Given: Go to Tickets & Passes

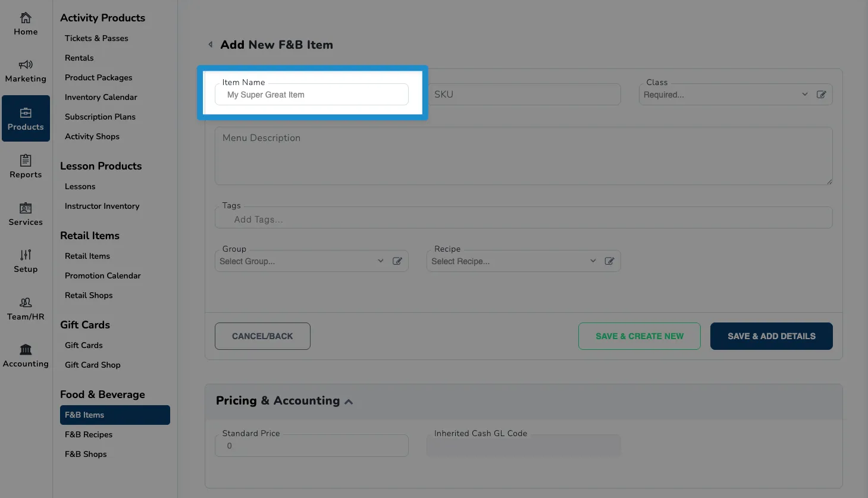Looking at the screenshot, I should (96, 38).
